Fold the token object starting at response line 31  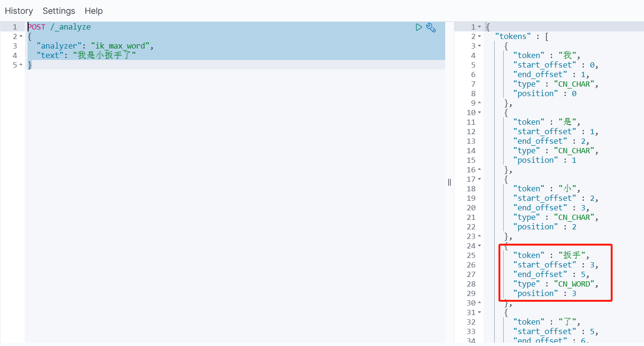(479, 313)
